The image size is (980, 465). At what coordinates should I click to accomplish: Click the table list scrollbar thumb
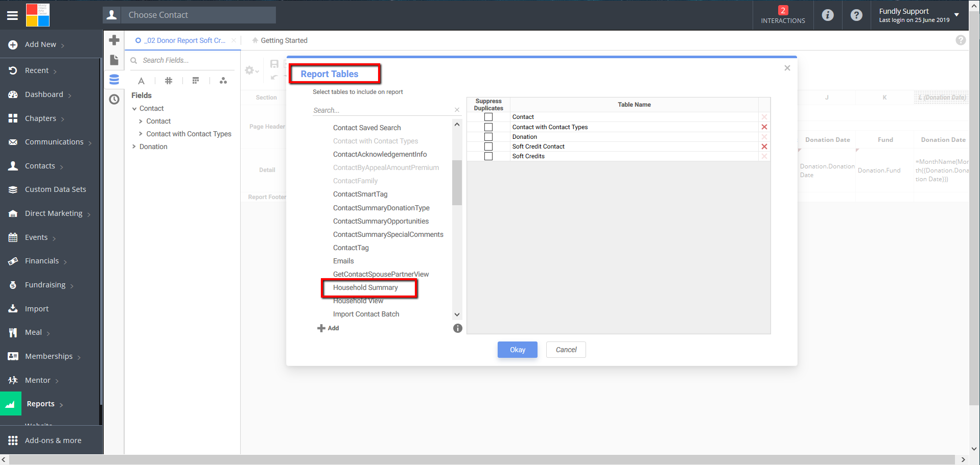pos(457,182)
